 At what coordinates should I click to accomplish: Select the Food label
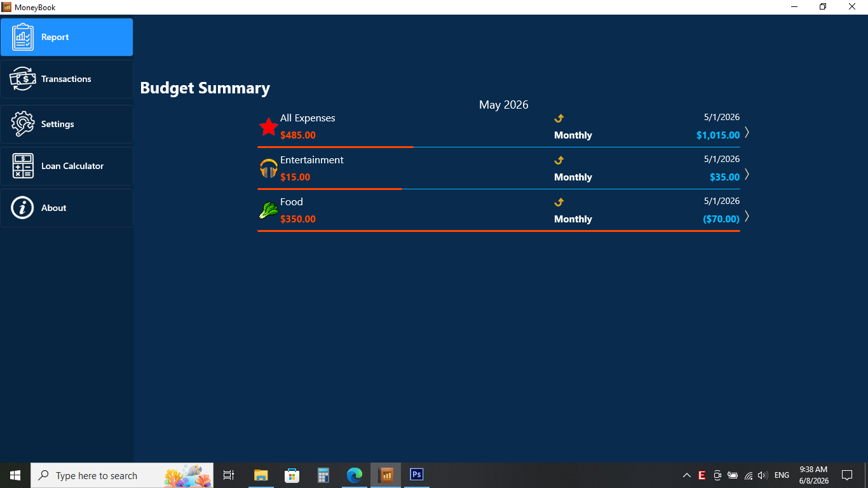point(292,202)
